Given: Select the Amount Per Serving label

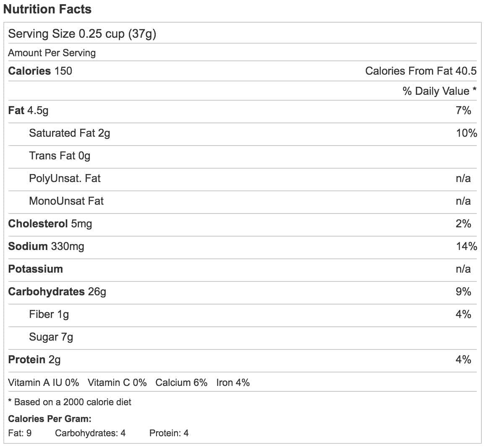Looking at the screenshot, I should tap(52, 53).
